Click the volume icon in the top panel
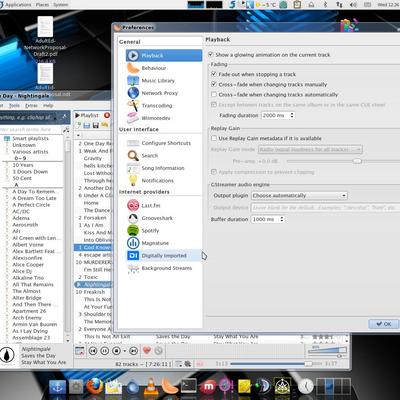The width and height of the screenshot is (400, 400). [354, 5]
